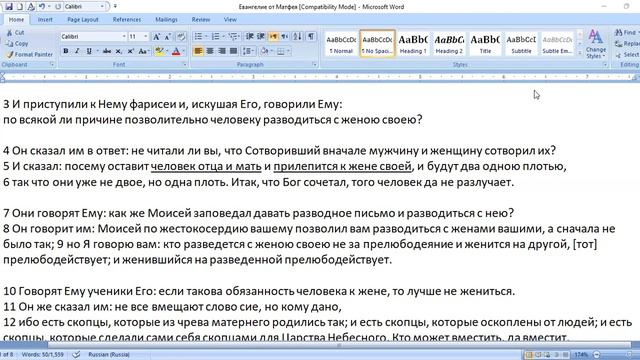This screenshot has height=360, width=640.
Task: Open Replace in the Editing group
Action: pyautogui.click(x=628, y=43)
